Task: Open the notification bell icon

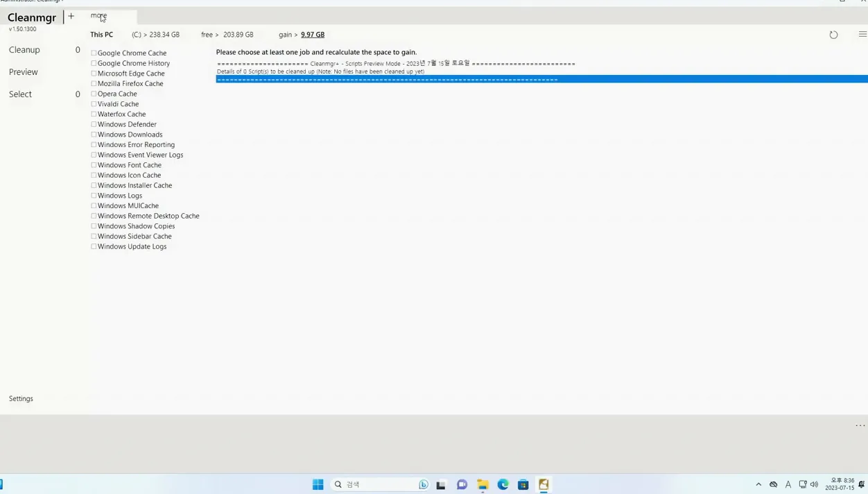Action: (862, 484)
